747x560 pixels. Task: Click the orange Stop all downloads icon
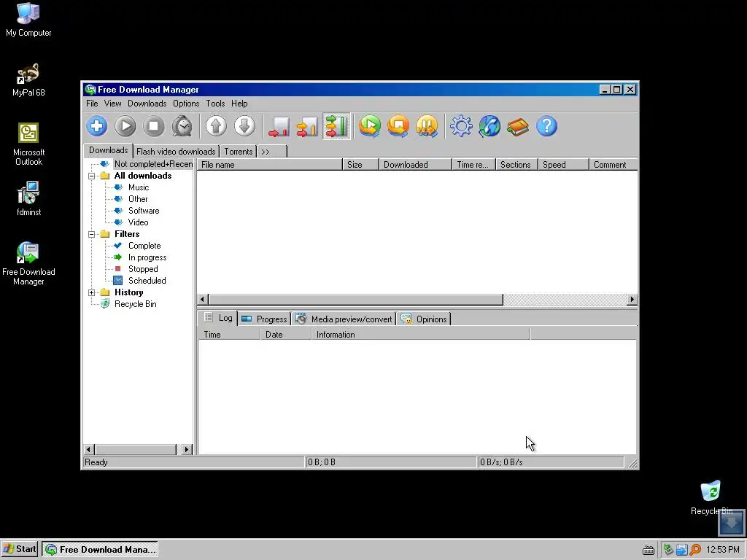point(398,126)
